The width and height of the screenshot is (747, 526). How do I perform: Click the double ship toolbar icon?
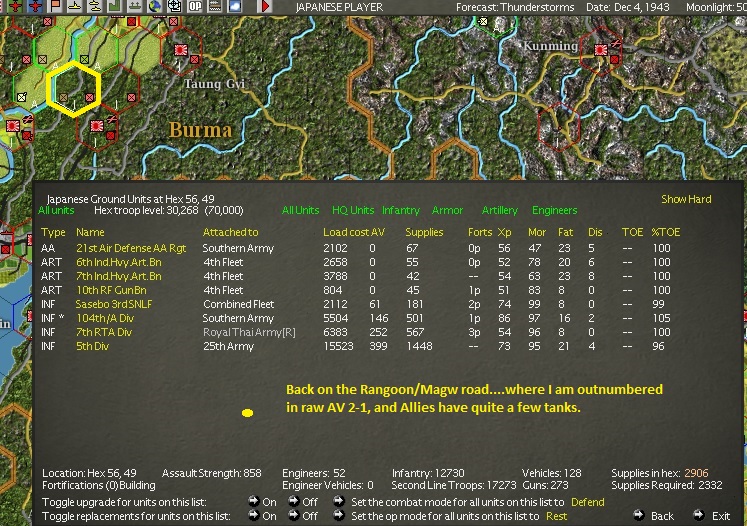(95, 6)
